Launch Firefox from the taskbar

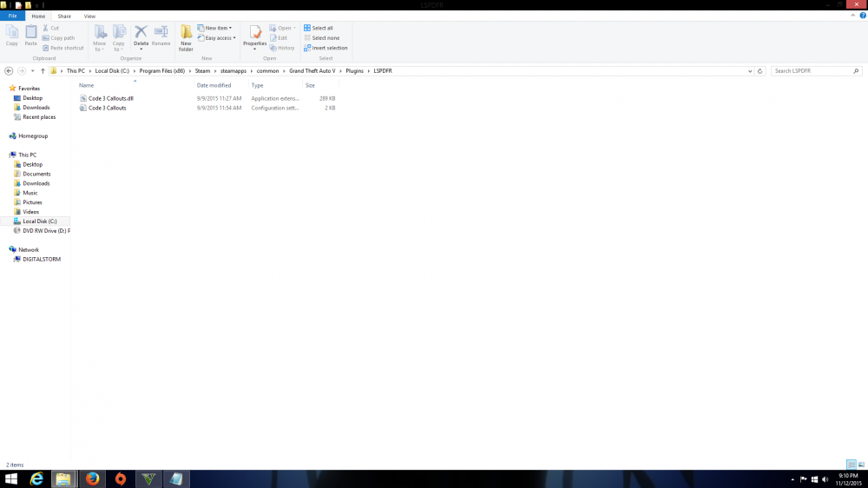pyautogui.click(x=93, y=479)
